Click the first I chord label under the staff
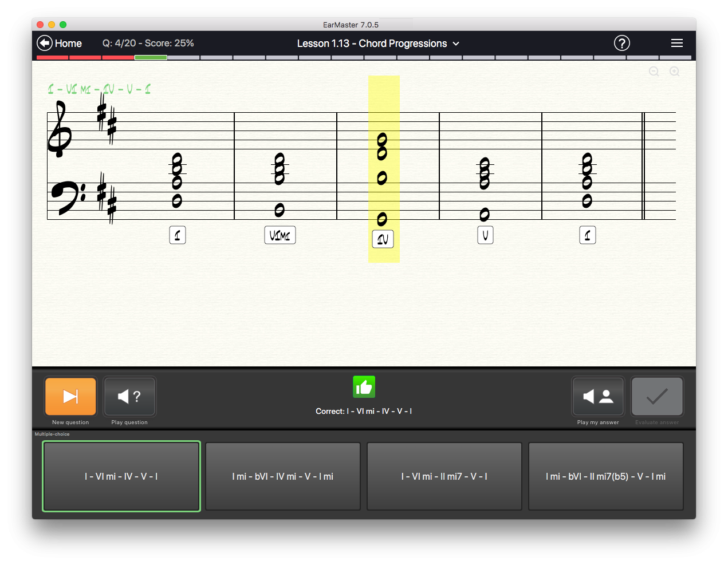This screenshot has height=565, width=728. click(x=177, y=235)
